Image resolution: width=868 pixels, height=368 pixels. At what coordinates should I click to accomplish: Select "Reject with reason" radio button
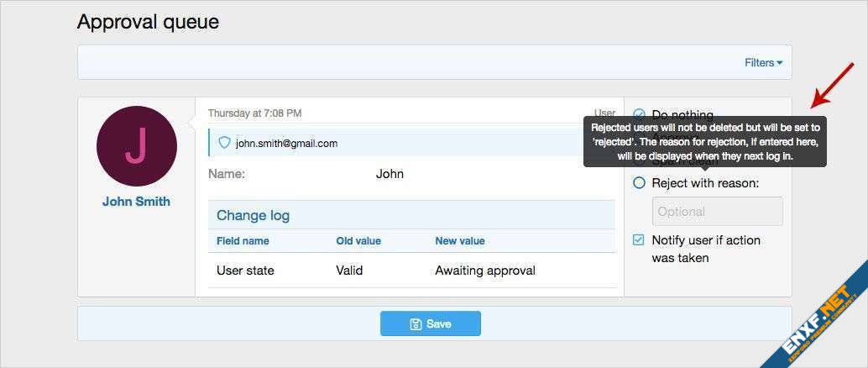639,182
